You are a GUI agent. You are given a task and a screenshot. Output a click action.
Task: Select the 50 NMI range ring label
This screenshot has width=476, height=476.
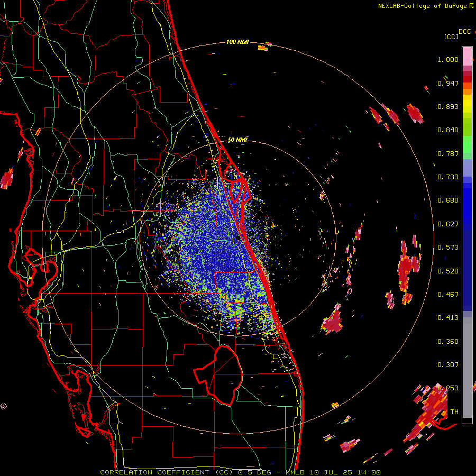[237, 140]
